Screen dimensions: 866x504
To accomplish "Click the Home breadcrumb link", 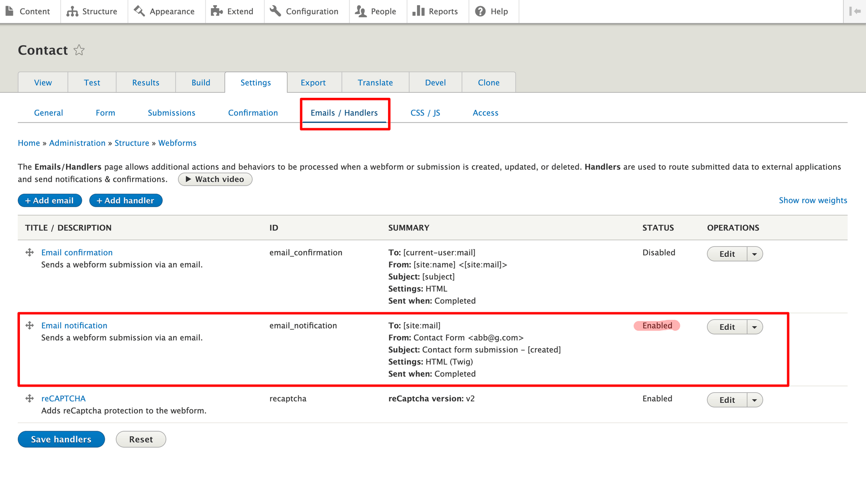I will click(29, 143).
